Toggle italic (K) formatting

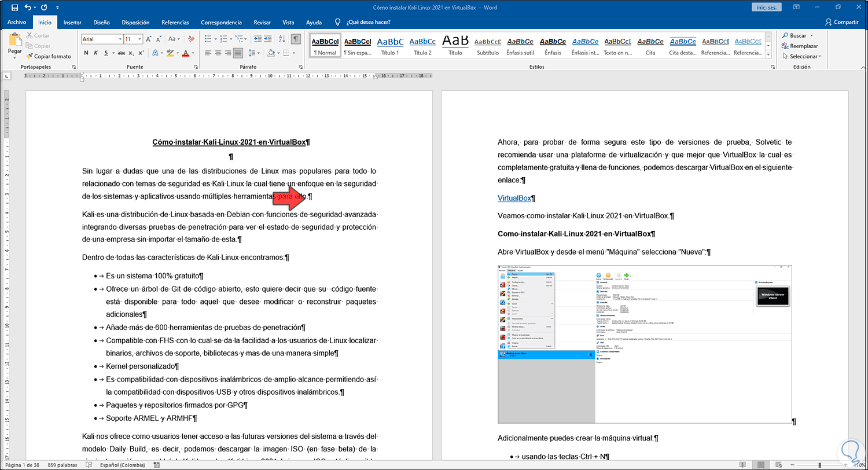(x=96, y=53)
